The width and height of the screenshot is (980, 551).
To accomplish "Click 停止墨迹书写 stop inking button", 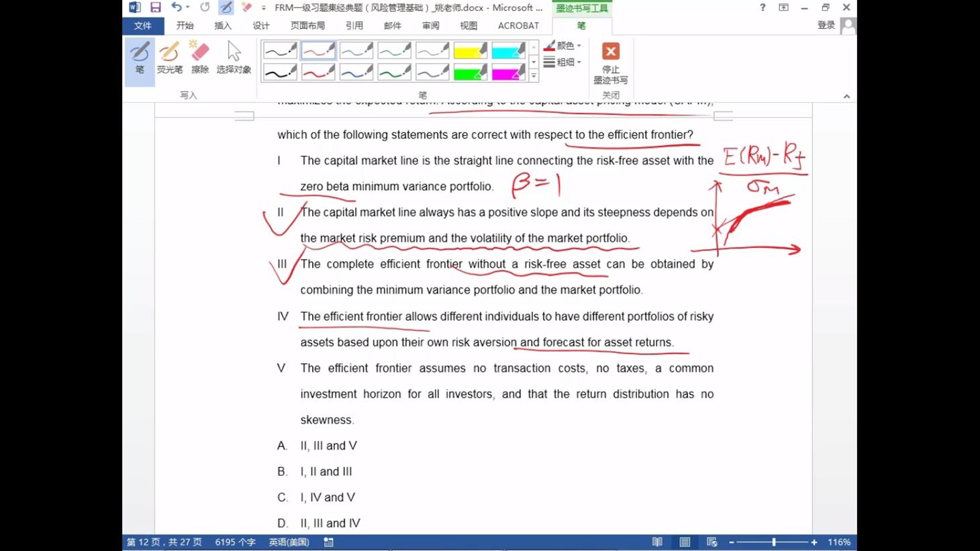I will pos(611,63).
